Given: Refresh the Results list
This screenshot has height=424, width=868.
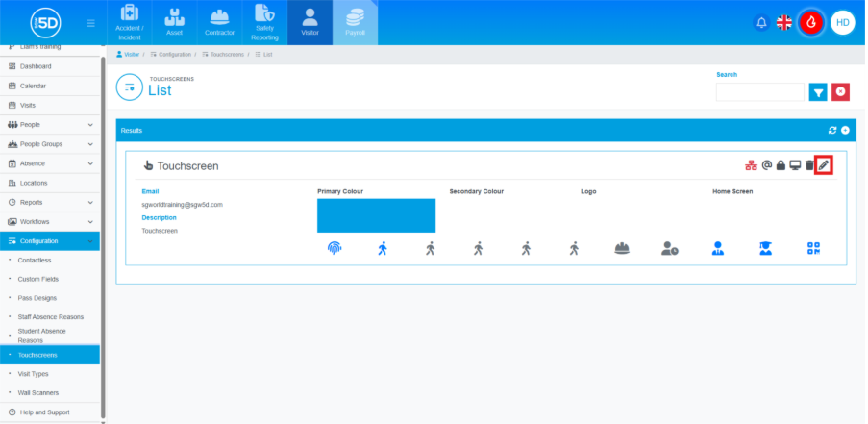Looking at the screenshot, I should point(832,130).
